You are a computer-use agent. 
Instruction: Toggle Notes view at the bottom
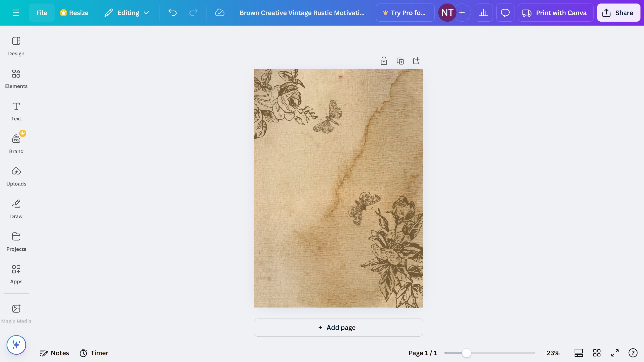tap(54, 353)
